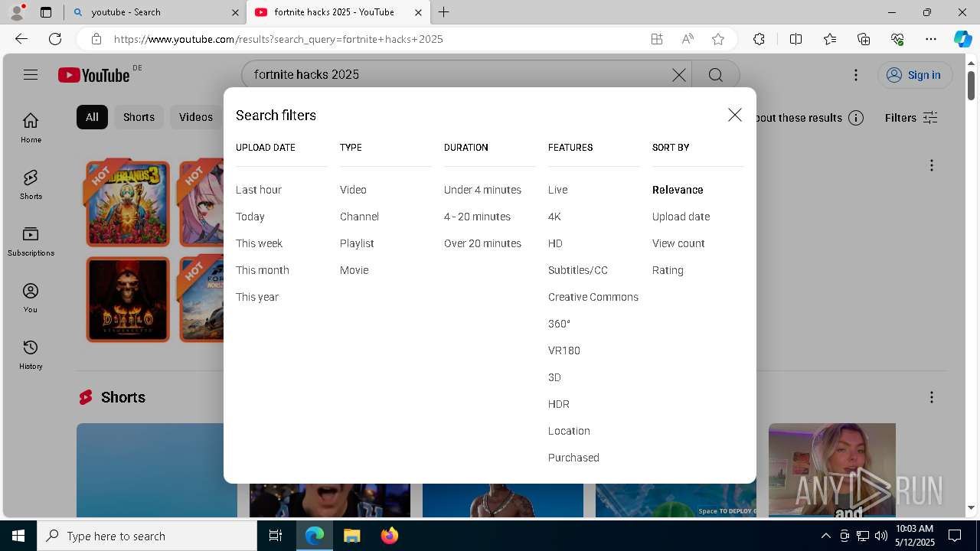Choose Under 4 minutes duration
The width and height of the screenshot is (980, 551).
(x=482, y=190)
